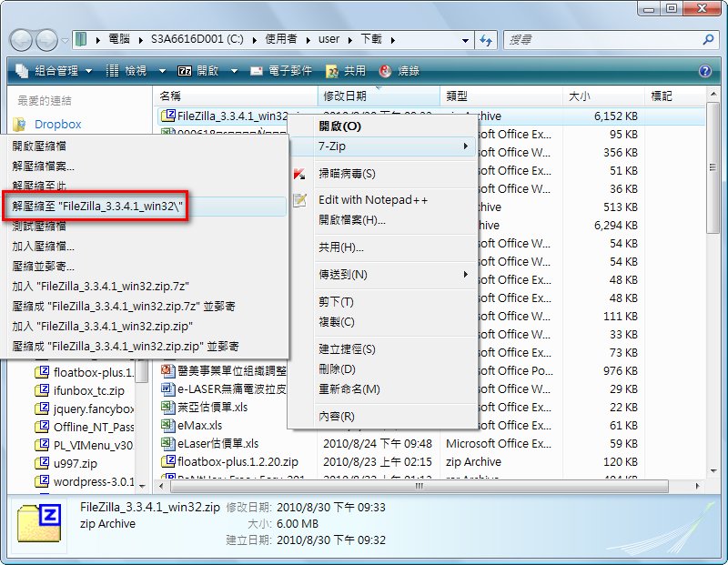Screen dimensions: 728x565
Task: Sort by 名稱 column header
Action: (235, 96)
